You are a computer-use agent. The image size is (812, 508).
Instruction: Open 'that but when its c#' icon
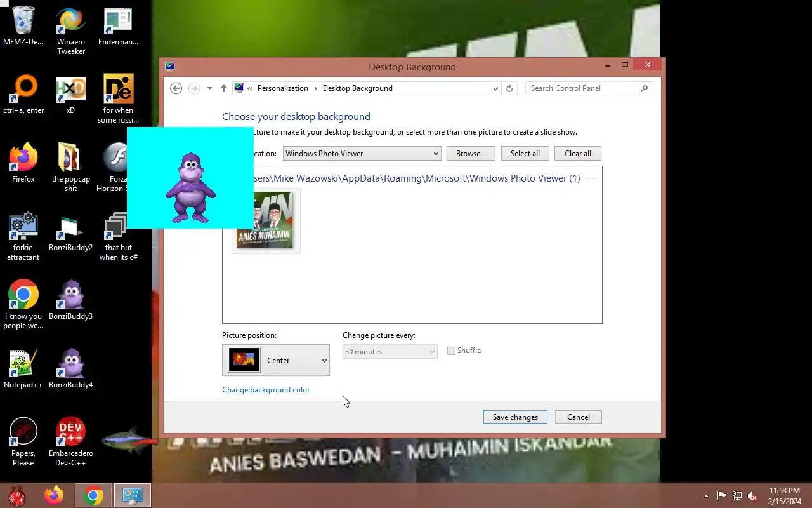[118, 237]
